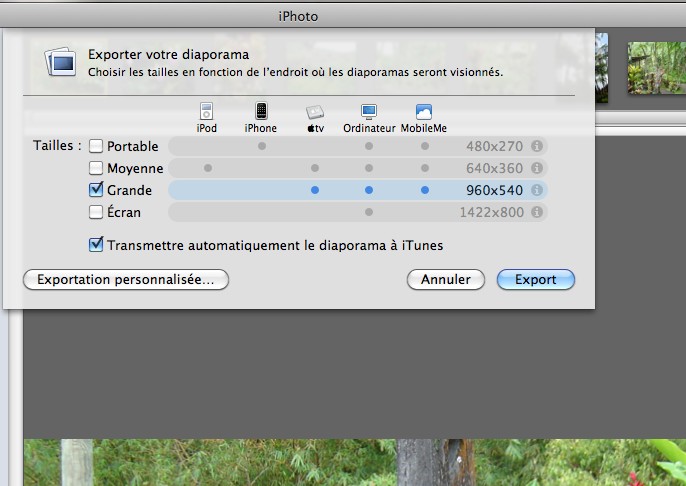Click the slideshow export icon

point(61,62)
